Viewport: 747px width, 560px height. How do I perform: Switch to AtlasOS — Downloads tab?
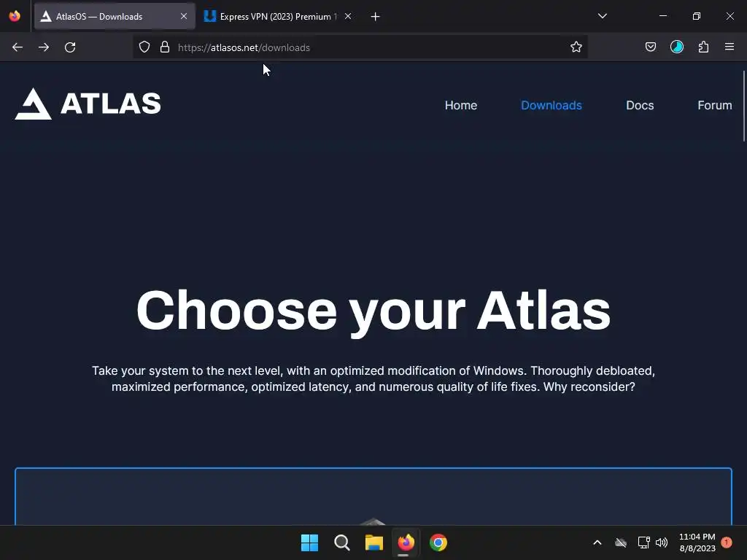tap(115, 16)
